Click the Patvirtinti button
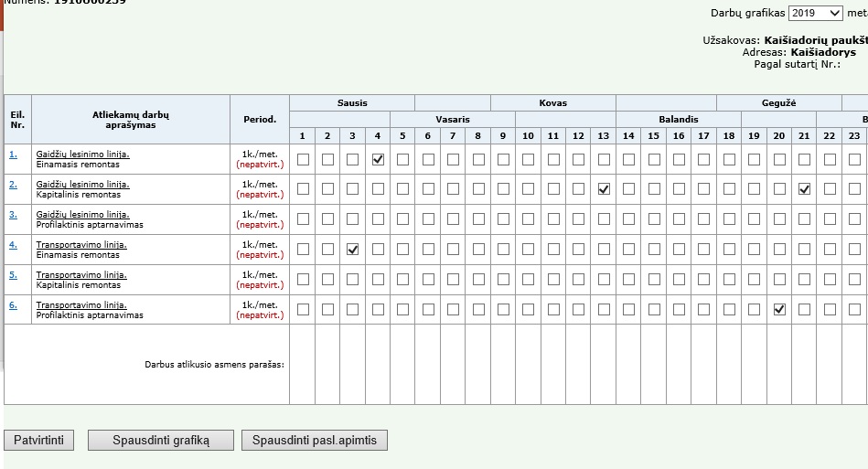 (x=38, y=441)
